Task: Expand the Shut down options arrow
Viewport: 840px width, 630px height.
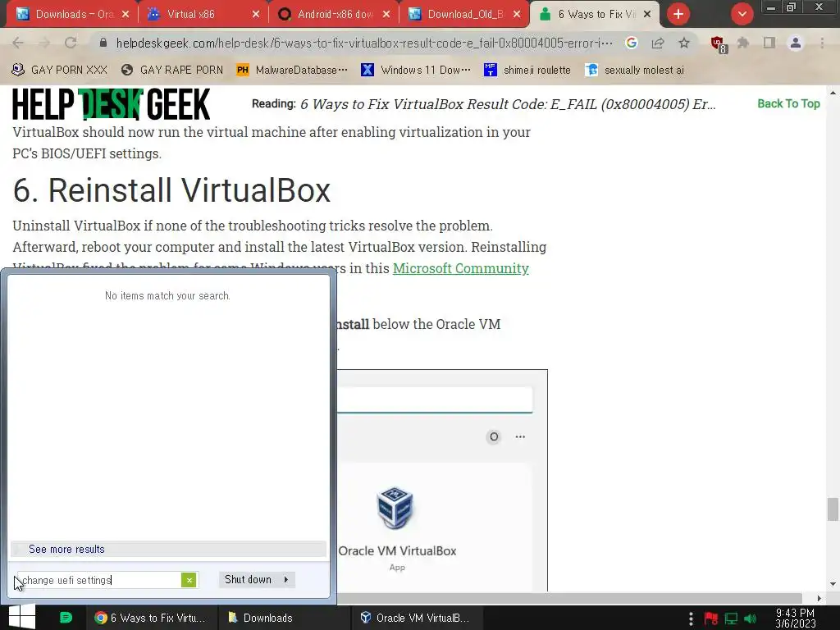Action: tap(286, 579)
